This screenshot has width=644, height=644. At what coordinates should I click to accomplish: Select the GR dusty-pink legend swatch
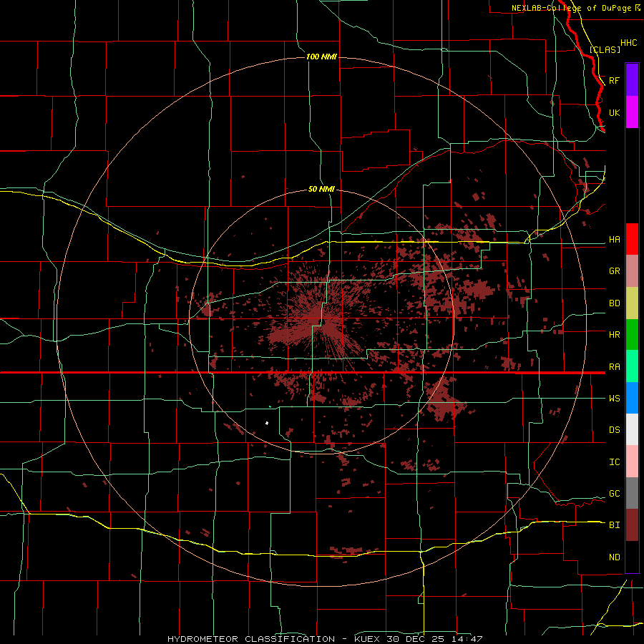632,271
